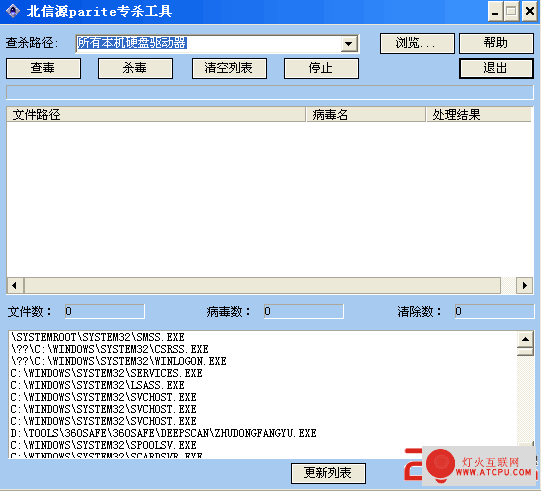Click the application icon in title bar

pos(12,11)
